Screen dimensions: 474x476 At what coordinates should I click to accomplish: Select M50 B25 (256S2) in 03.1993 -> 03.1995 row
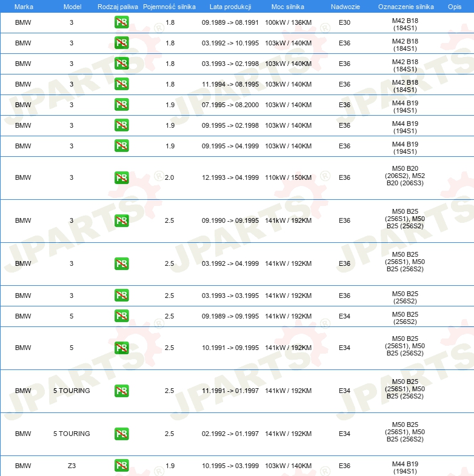tap(405, 297)
